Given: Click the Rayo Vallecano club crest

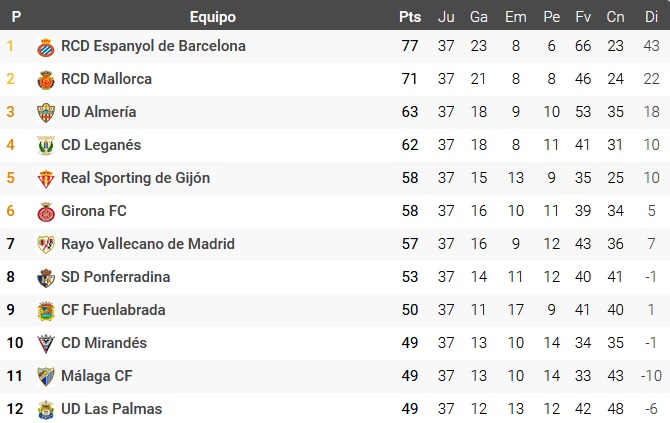Looking at the screenshot, I should pyautogui.click(x=45, y=244).
